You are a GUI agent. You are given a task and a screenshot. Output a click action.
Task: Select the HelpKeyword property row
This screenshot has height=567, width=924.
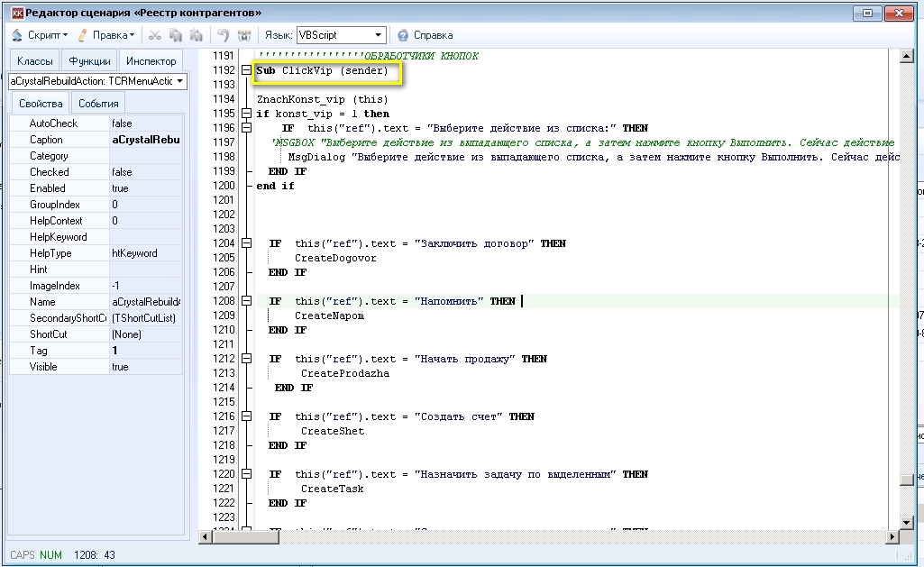coord(96,237)
